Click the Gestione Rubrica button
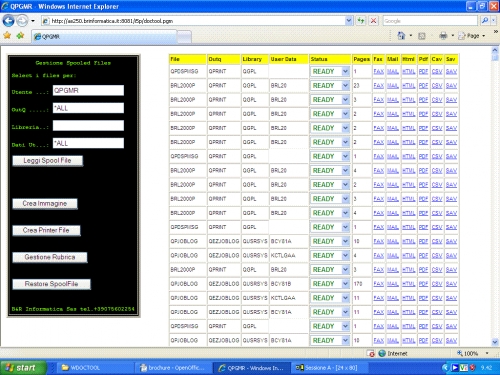 pos(50,257)
